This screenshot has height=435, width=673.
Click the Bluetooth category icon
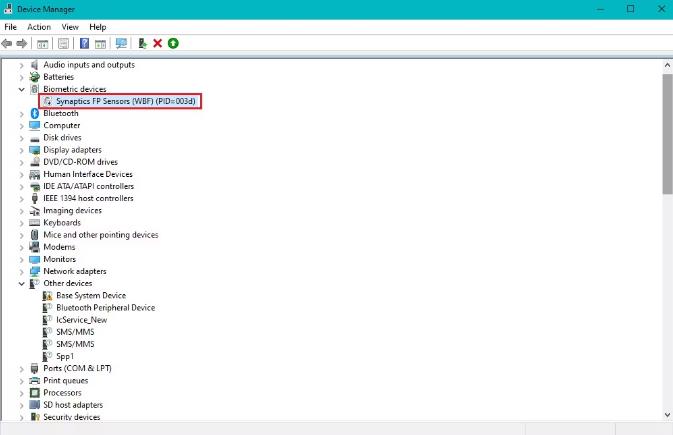click(35, 113)
